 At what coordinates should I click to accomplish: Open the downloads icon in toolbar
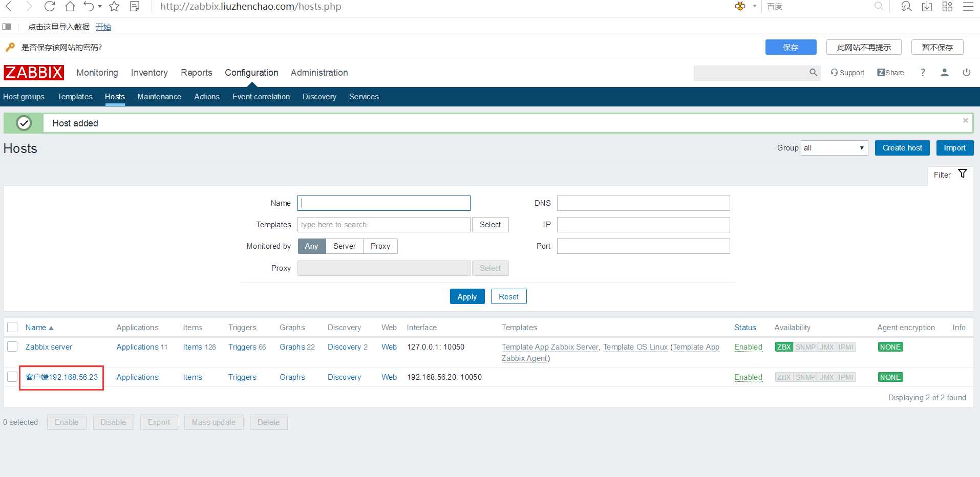point(927,6)
